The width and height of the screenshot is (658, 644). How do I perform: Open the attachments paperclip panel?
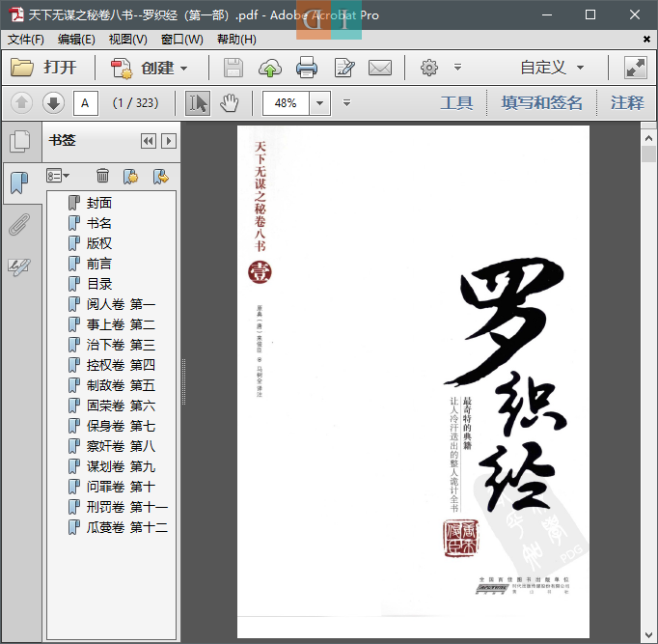pos(19,224)
